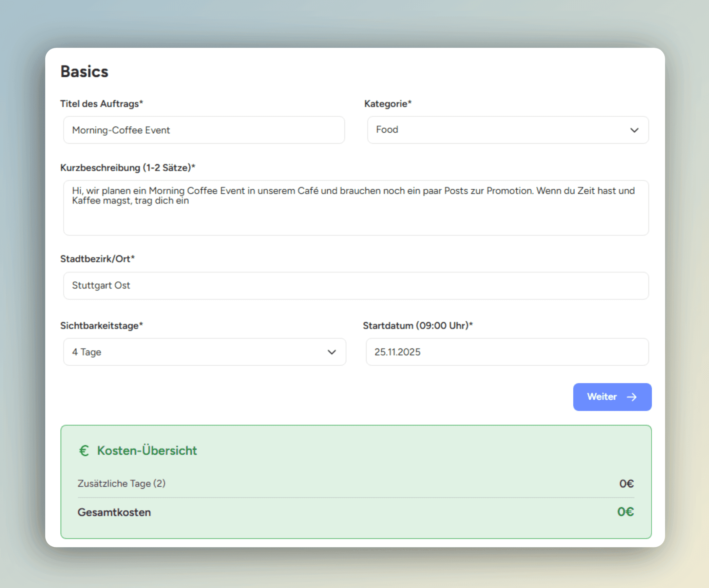709x588 pixels.
Task: Click the arrow icon on Weiter button
Action: pyautogui.click(x=631, y=397)
